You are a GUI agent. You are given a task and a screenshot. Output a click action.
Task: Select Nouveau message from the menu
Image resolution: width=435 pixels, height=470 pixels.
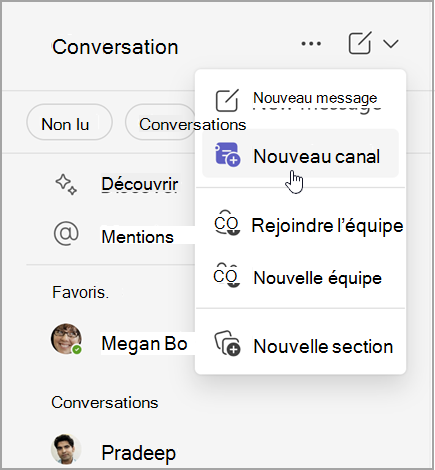click(300, 99)
